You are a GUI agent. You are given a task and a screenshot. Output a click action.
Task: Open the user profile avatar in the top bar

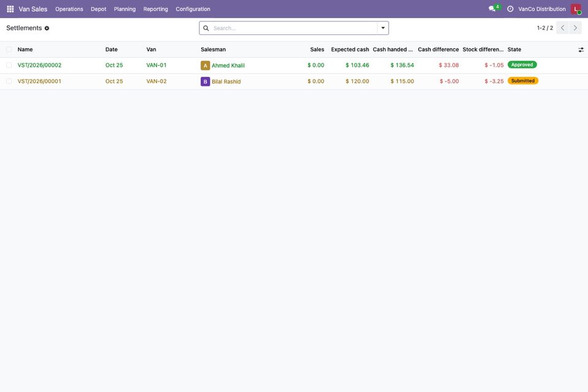point(576,9)
